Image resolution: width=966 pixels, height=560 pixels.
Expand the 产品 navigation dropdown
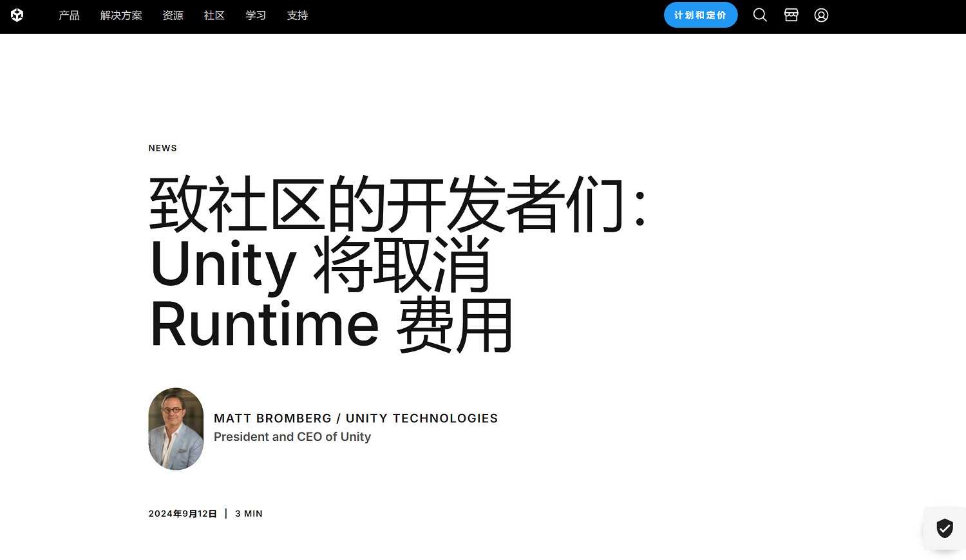coord(69,15)
